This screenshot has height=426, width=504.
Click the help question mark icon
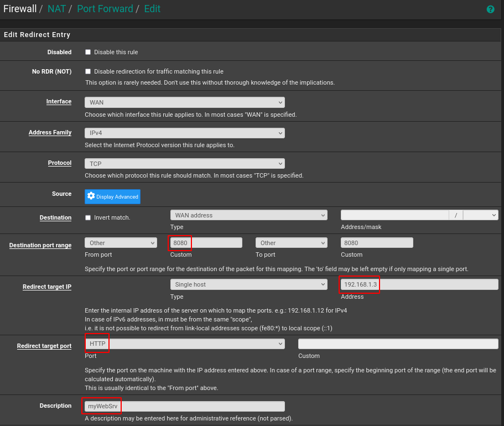tap(490, 9)
